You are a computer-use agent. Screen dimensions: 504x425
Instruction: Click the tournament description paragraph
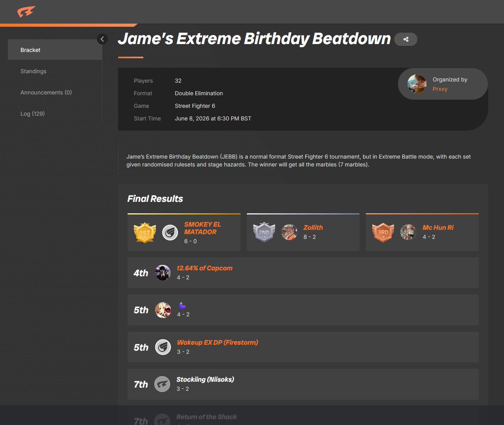point(299,161)
